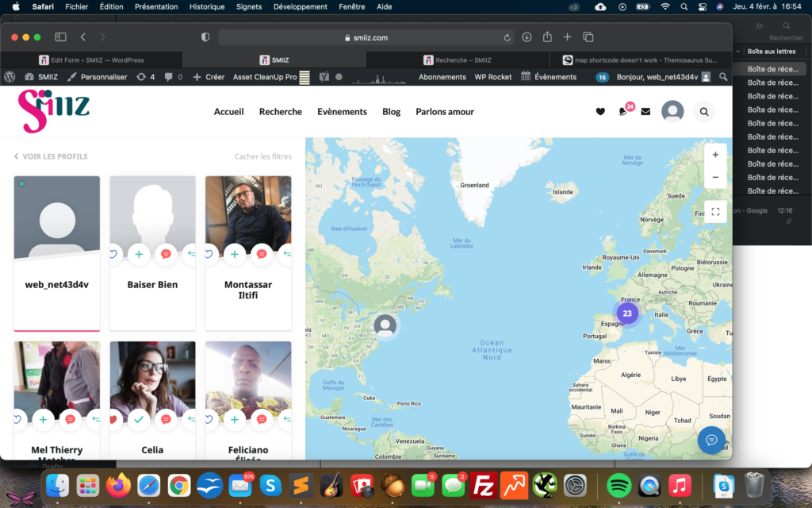Open notifications bell with 24 badge
This screenshot has width=812, height=508.
(x=623, y=111)
